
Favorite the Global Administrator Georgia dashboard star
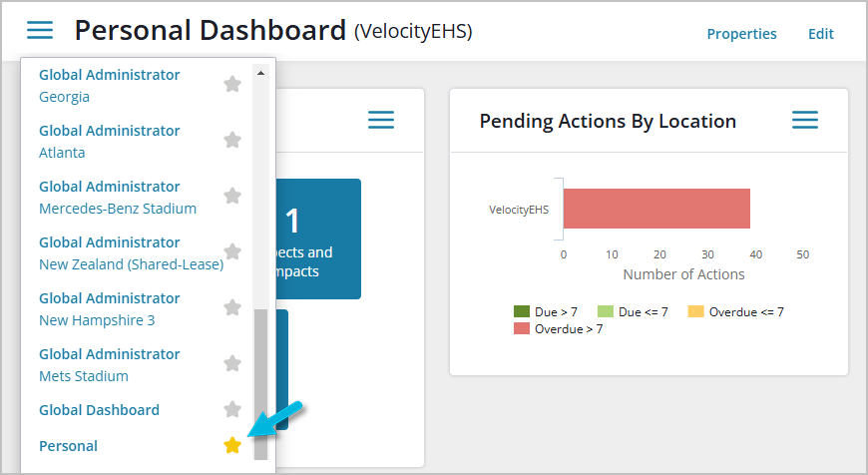[x=232, y=85]
